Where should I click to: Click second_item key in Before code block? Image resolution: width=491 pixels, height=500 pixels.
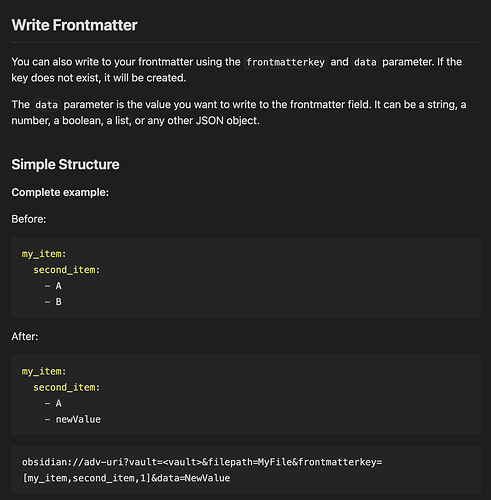[x=64, y=270]
